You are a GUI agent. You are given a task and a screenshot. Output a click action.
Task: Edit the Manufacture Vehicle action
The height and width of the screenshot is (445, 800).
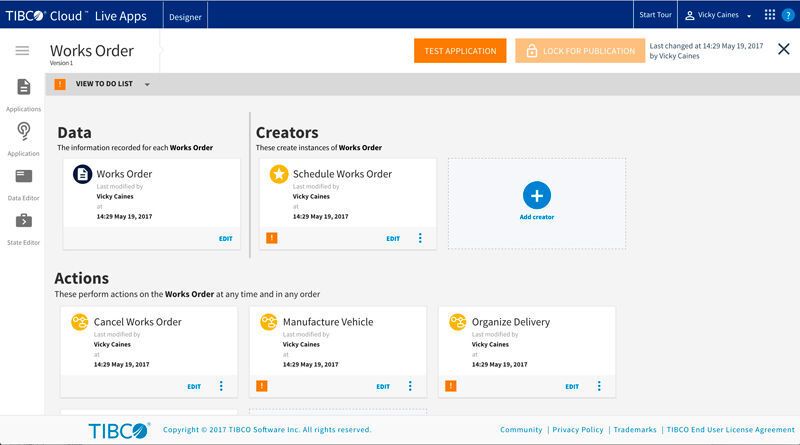pyautogui.click(x=383, y=386)
